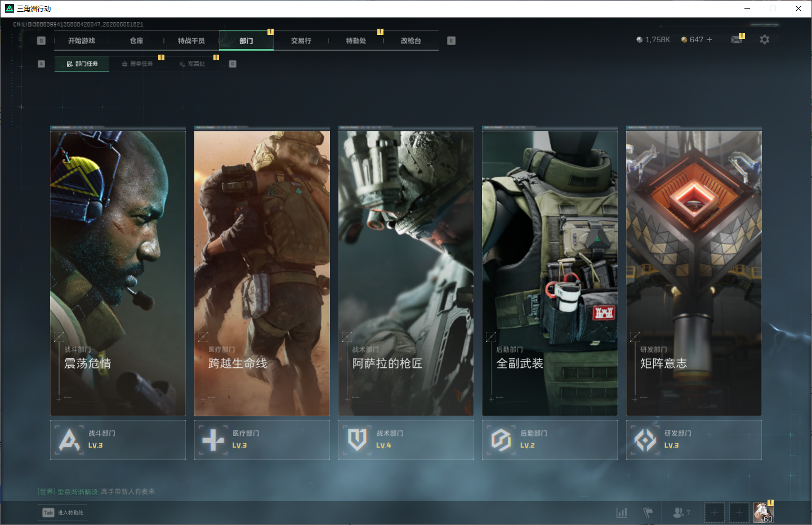Screen dimensions: 812x525
Task: Click the plus next to 647 currency
Action: 709,39
